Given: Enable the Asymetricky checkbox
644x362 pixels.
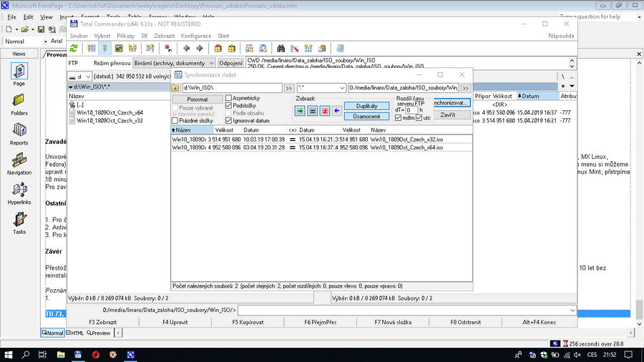Looking at the screenshot, I should click(229, 98).
